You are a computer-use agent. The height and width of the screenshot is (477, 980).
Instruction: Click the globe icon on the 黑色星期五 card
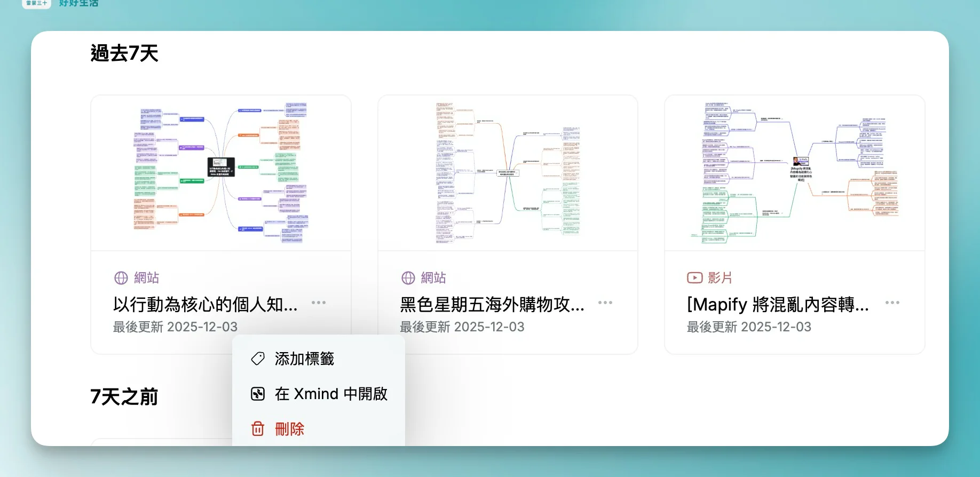coord(408,278)
